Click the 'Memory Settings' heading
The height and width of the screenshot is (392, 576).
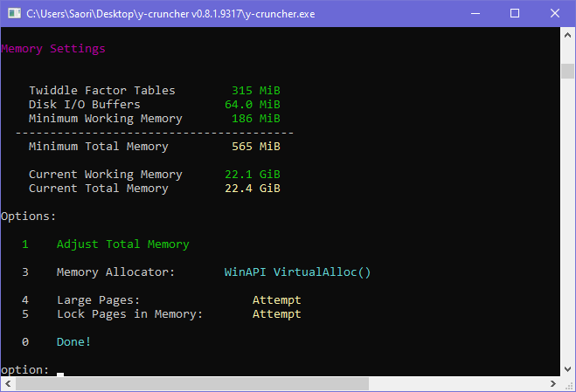pyautogui.click(x=53, y=49)
